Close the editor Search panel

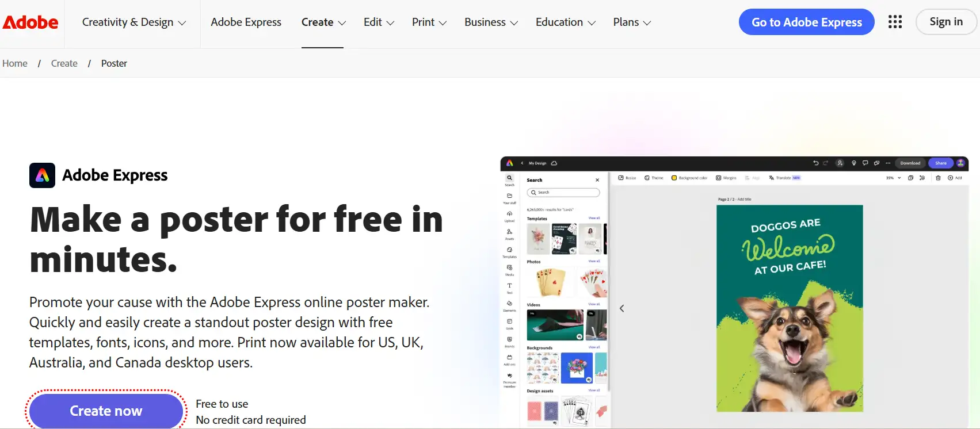point(597,180)
